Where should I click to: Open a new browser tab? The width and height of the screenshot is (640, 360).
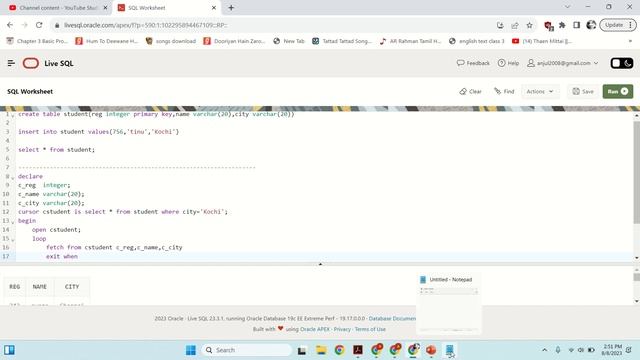231,8
